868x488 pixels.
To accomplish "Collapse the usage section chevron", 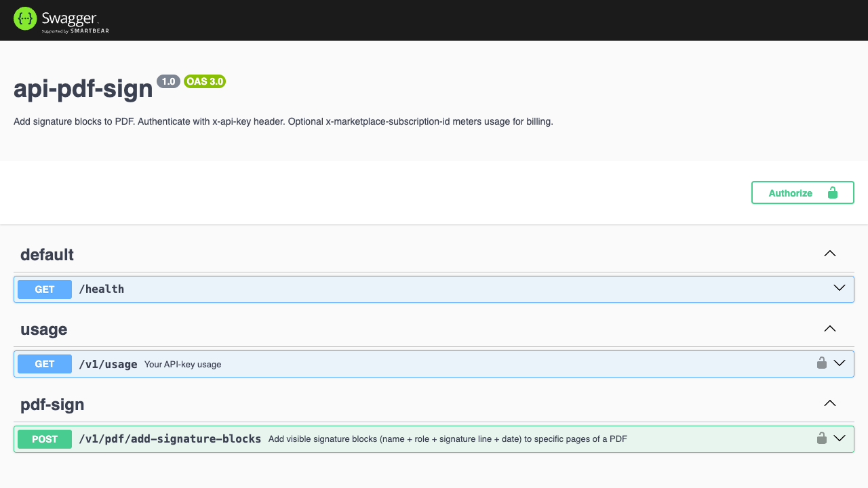I will [830, 329].
